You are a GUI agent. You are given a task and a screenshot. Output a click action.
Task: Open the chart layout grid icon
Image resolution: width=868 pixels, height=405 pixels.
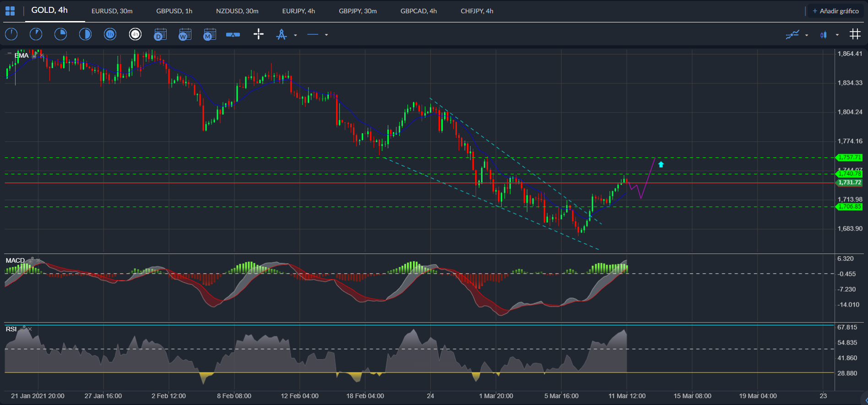(x=855, y=34)
